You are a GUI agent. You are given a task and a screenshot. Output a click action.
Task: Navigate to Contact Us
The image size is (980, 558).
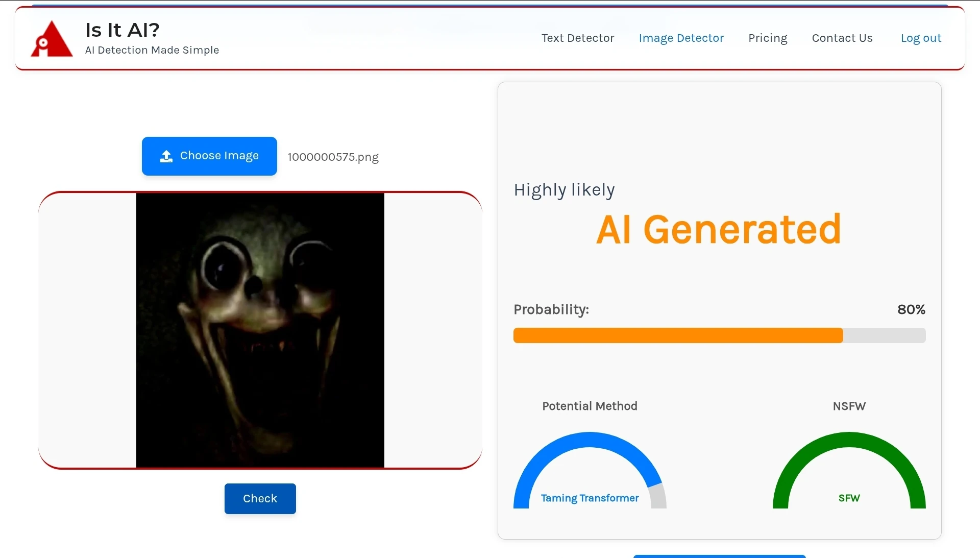pyautogui.click(x=842, y=38)
